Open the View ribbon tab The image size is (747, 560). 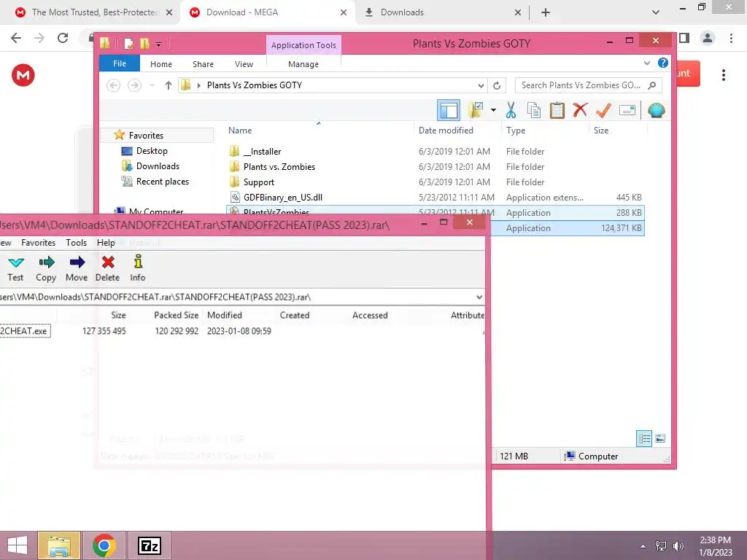[x=244, y=64]
